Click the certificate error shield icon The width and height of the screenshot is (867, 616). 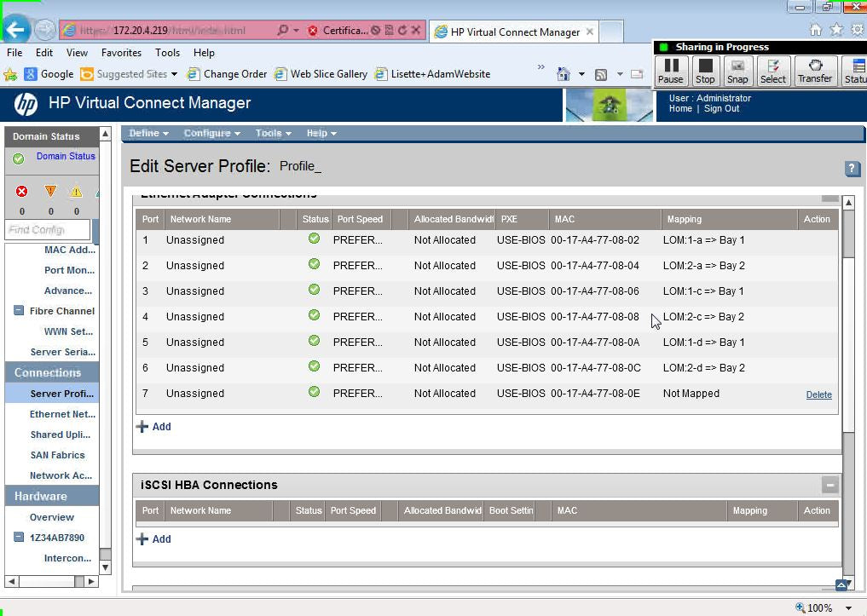313,31
